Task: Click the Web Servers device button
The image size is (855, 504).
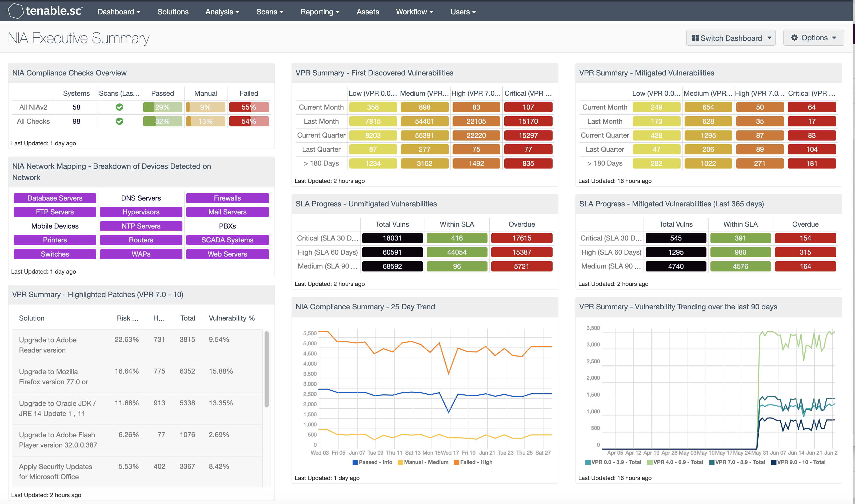Action: coord(227,254)
